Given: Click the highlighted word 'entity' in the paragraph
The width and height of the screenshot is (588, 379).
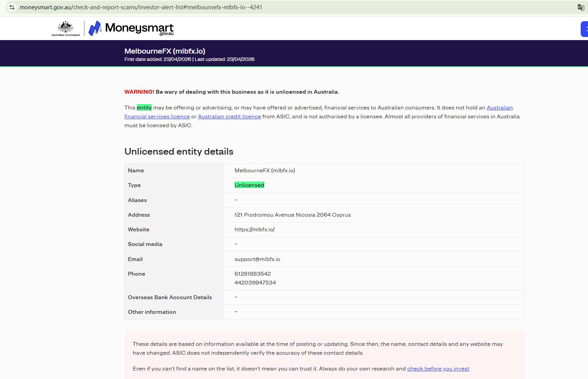Looking at the screenshot, I should click(x=144, y=108).
